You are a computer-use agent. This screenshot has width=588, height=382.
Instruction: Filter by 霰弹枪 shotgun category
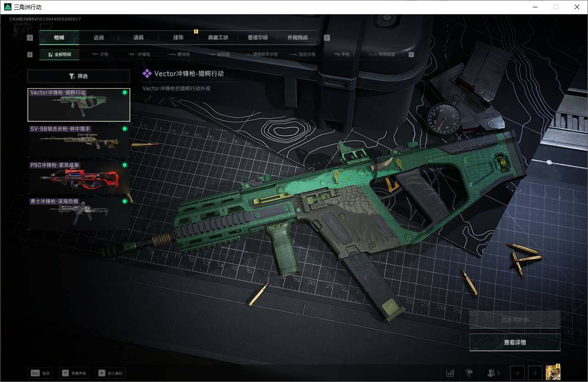(178, 55)
